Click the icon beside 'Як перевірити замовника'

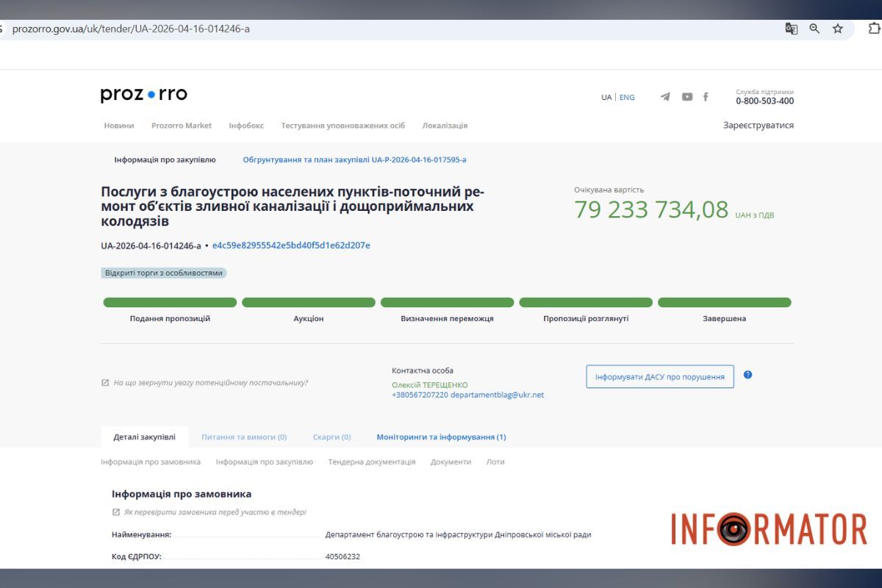pos(115,512)
